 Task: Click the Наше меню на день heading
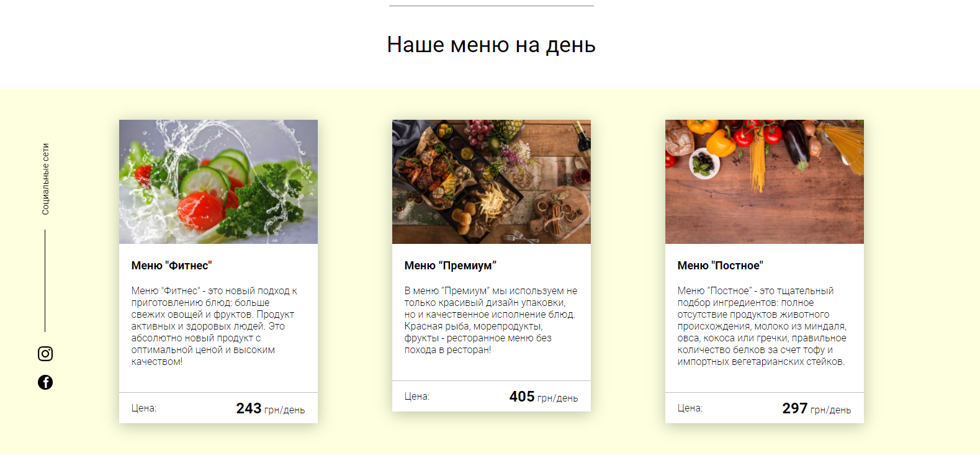491,45
